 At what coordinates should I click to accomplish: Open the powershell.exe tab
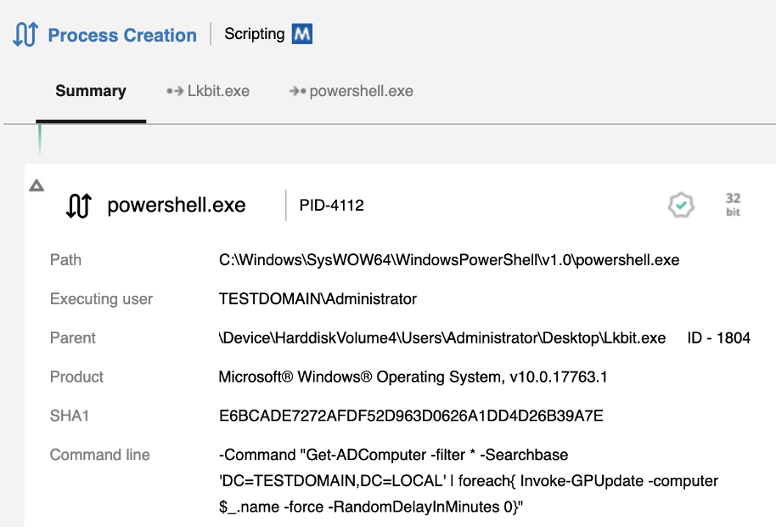coord(351,91)
